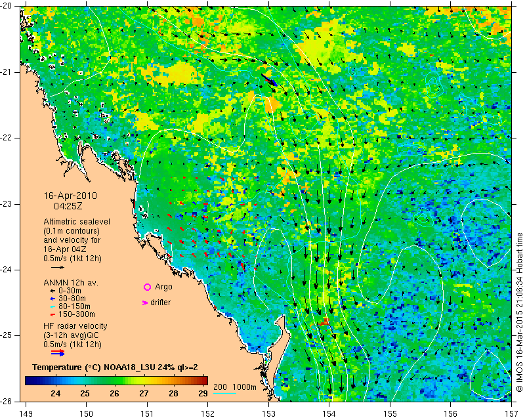Screen dimensions: 525x420
Task: Click the '30-80m' depth legend label
Action: [72, 299]
